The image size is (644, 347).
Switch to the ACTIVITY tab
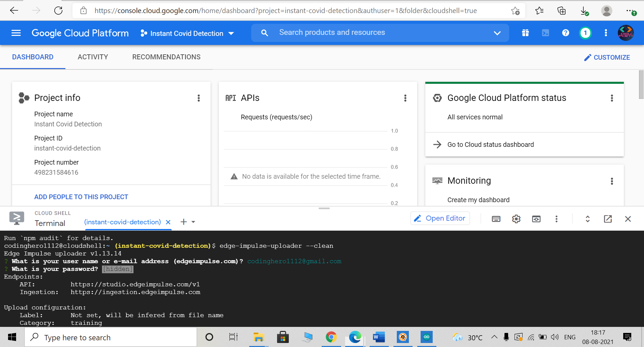pos(93,57)
